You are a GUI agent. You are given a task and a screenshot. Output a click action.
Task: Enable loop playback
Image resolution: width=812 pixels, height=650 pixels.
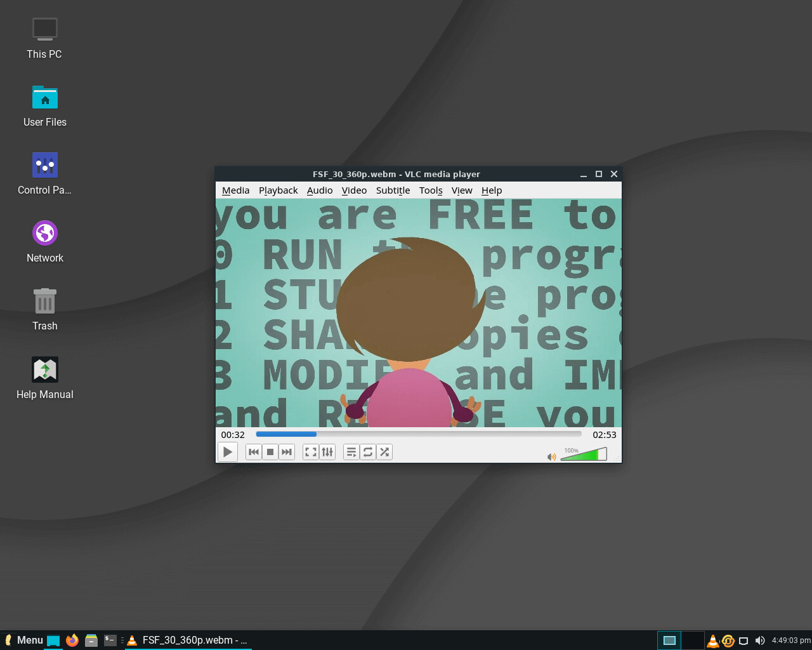[368, 451]
